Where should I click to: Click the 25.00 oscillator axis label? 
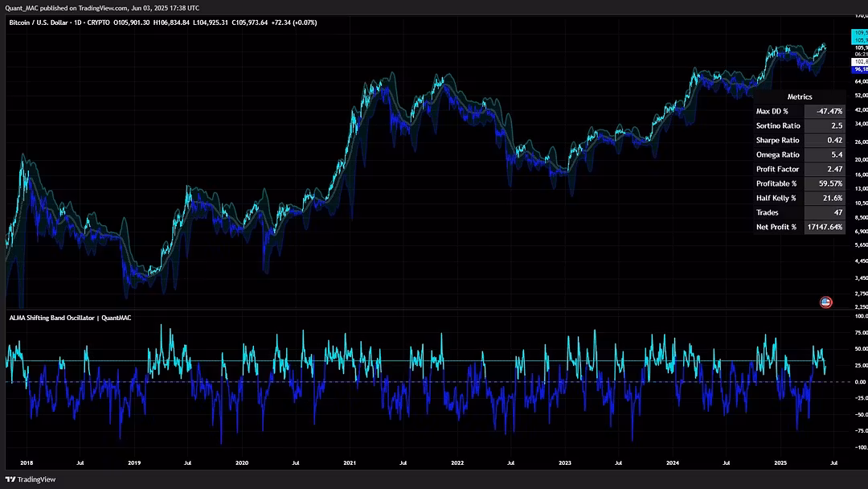(x=861, y=365)
